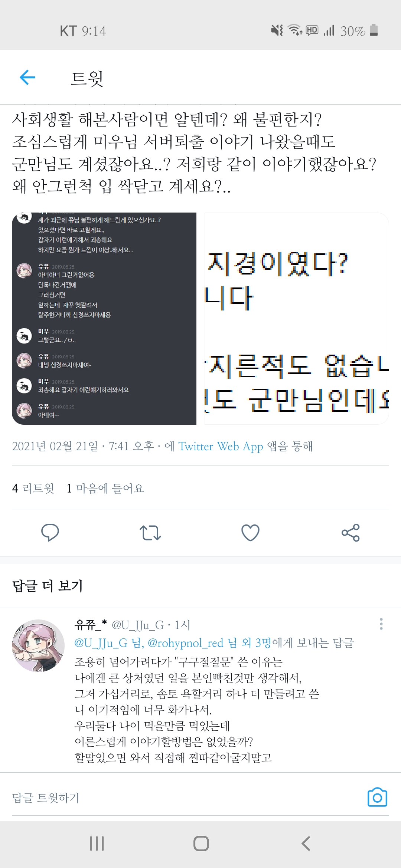Tap Android home button
This screenshot has height=868, width=401.
[201, 844]
